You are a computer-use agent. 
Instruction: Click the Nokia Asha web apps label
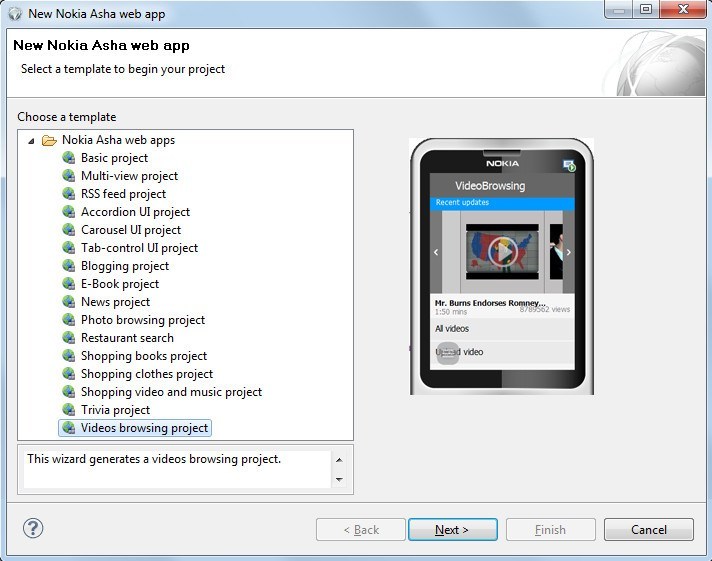(x=119, y=140)
